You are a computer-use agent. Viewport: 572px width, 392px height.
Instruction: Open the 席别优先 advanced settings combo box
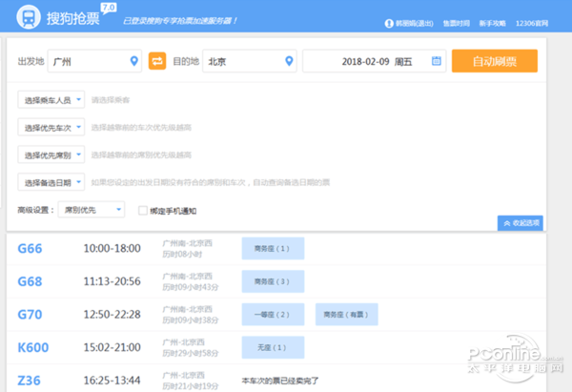coord(91,210)
